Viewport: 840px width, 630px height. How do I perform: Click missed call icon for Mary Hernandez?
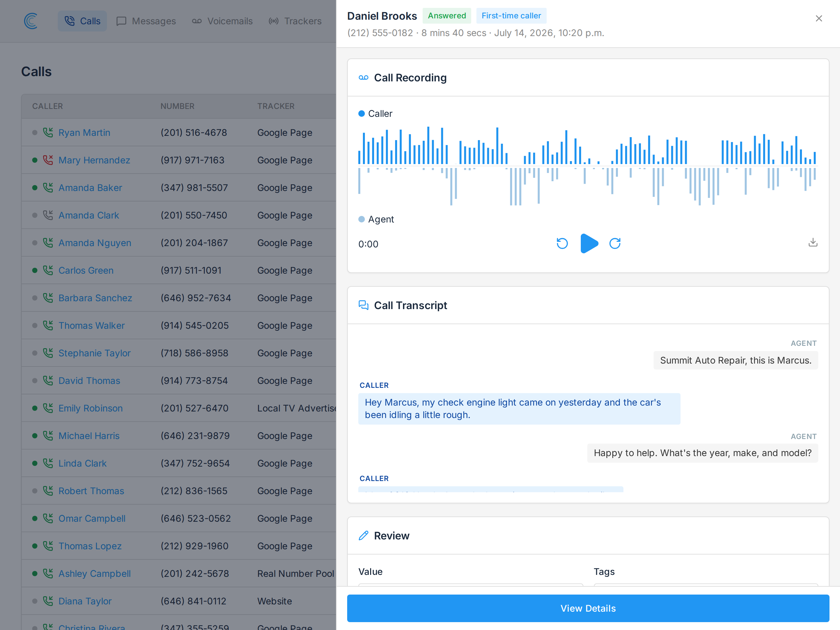48,160
